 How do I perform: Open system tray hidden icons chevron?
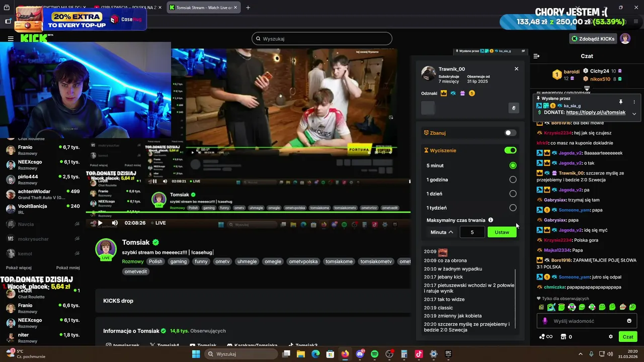pos(580,354)
